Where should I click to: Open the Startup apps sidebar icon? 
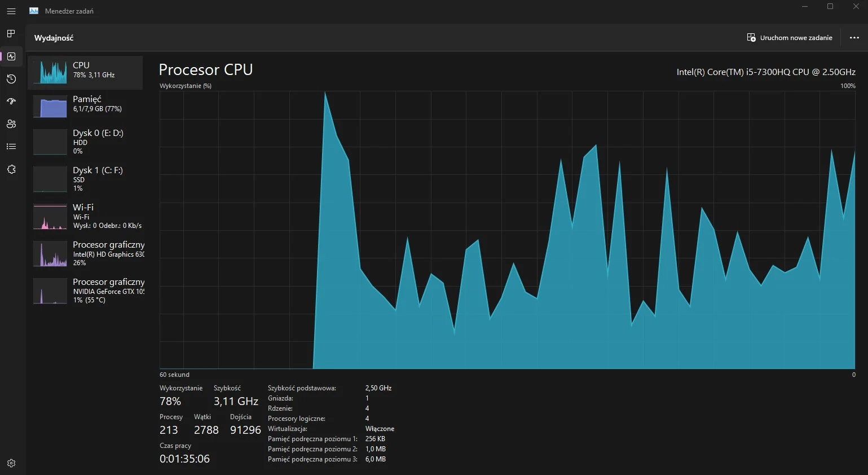click(x=11, y=102)
